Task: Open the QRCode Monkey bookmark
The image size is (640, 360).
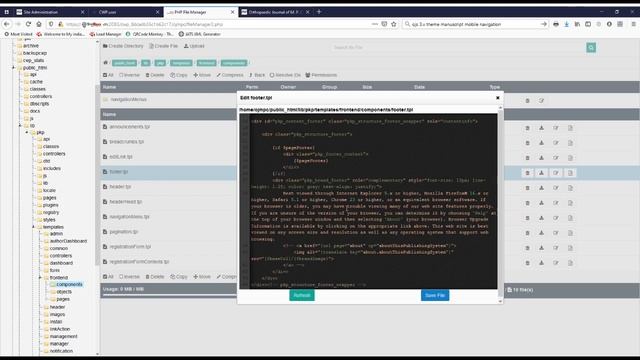Action: pos(149,34)
